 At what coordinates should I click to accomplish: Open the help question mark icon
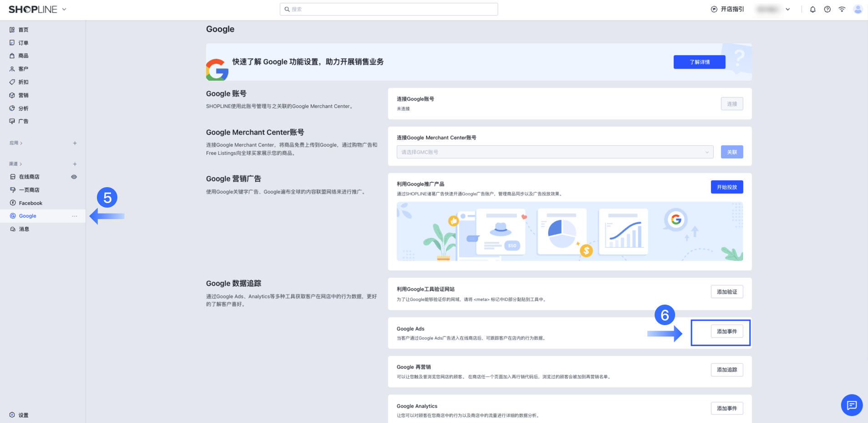(828, 9)
